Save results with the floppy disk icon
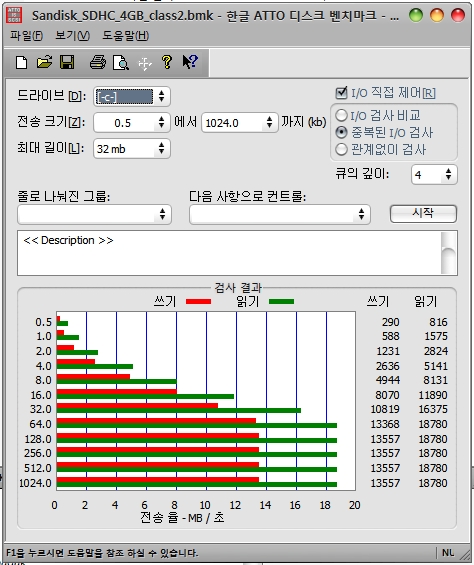Screen dimensions: 474x565 67,62
